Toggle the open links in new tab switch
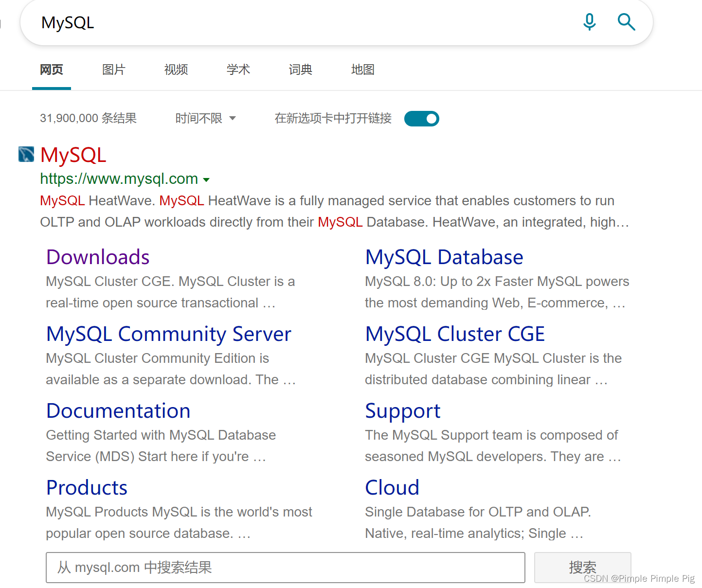The width and height of the screenshot is (702, 588). point(422,119)
